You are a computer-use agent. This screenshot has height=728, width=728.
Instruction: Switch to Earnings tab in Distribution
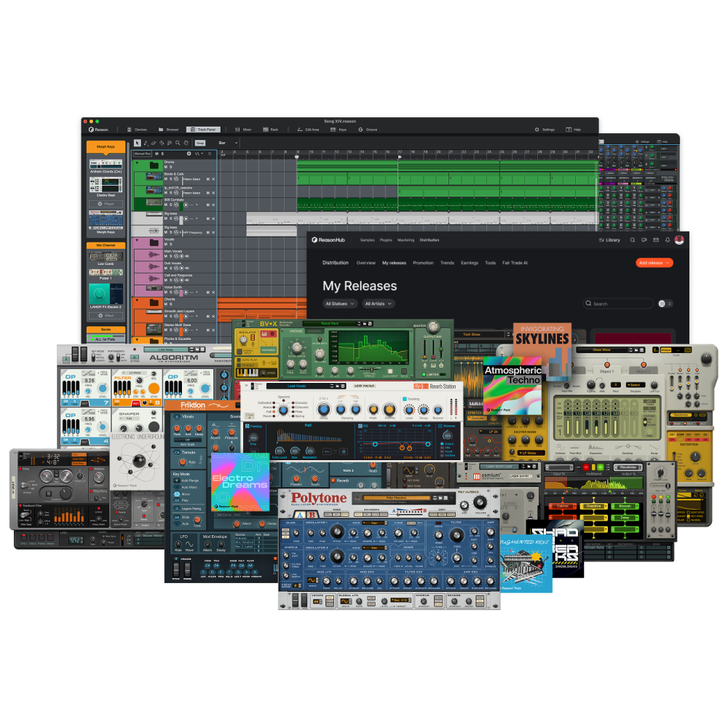470,263
